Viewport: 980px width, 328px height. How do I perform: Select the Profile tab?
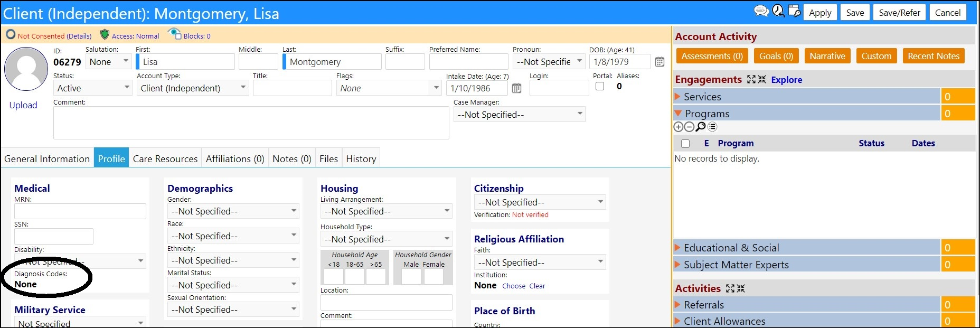click(x=111, y=158)
